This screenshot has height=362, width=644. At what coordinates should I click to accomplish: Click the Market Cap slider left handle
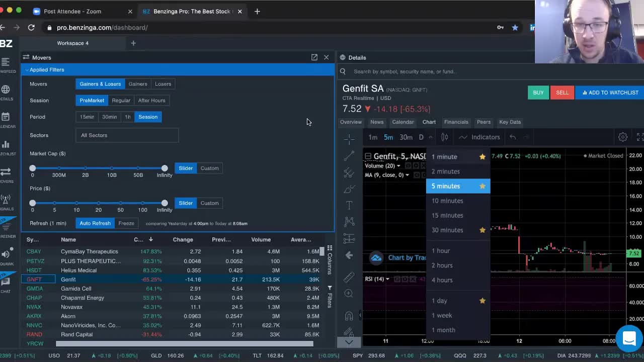tap(33, 168)
